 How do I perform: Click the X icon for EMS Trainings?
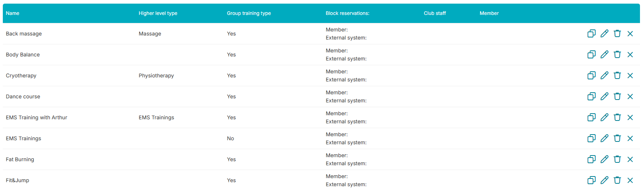pyautogui.click(x=630, y=138)
